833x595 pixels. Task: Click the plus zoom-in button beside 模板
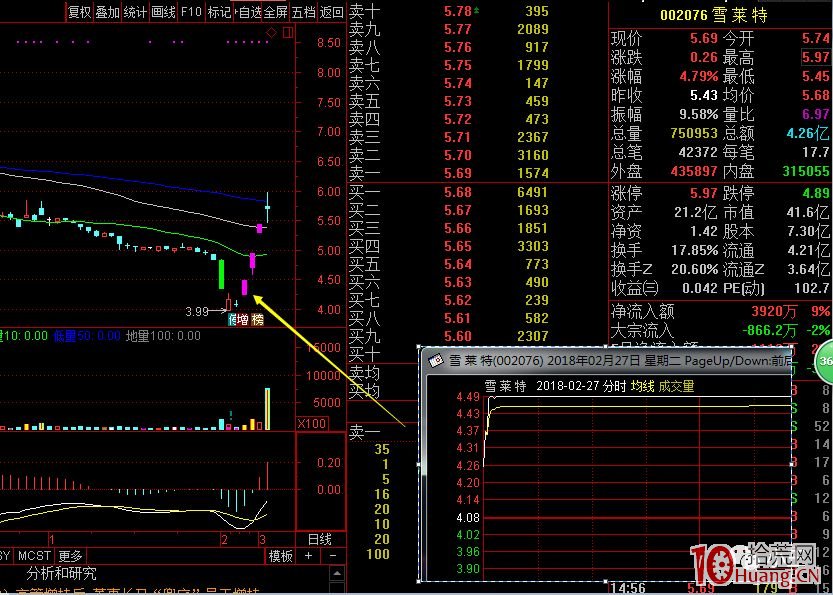[308, 556]
